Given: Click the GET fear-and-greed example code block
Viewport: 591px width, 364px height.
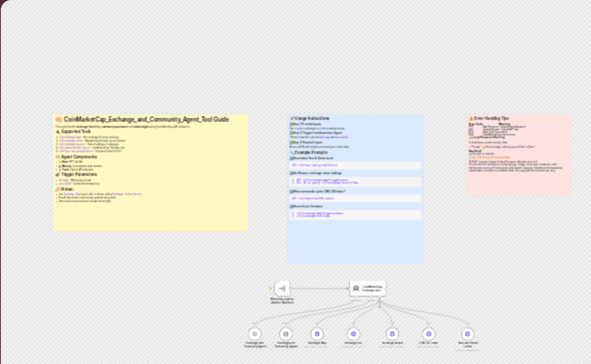Looking at the screenshot, I should 355,165.
